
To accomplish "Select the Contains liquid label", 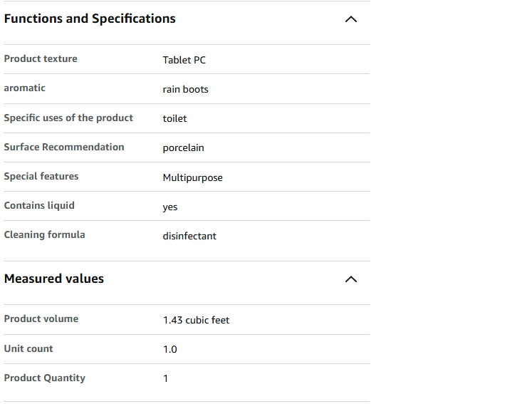I will (39, 205).
